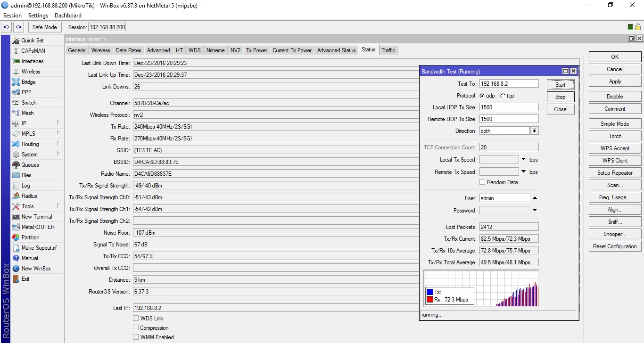Open the Manual help icon
This screenshot has height=343, width=644.
16,258
